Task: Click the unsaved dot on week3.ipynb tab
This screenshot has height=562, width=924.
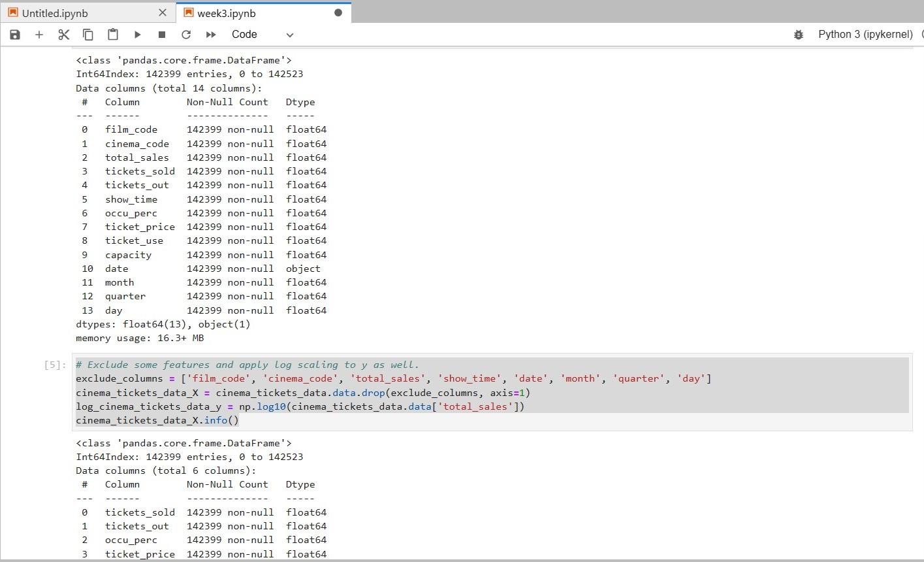Action: (x=338, y=12)
